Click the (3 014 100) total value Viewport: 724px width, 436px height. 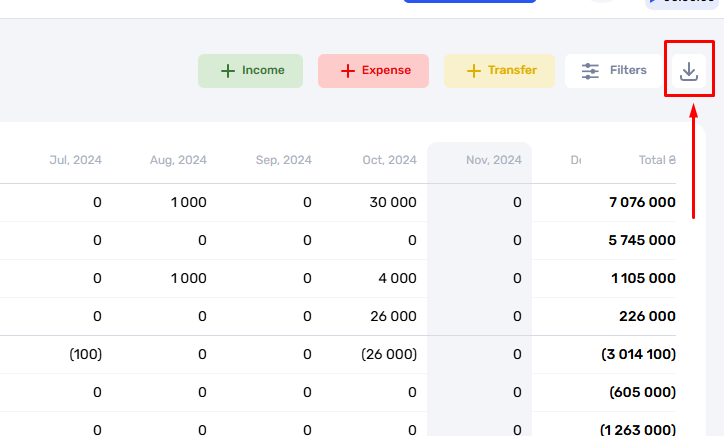point(638,354)
